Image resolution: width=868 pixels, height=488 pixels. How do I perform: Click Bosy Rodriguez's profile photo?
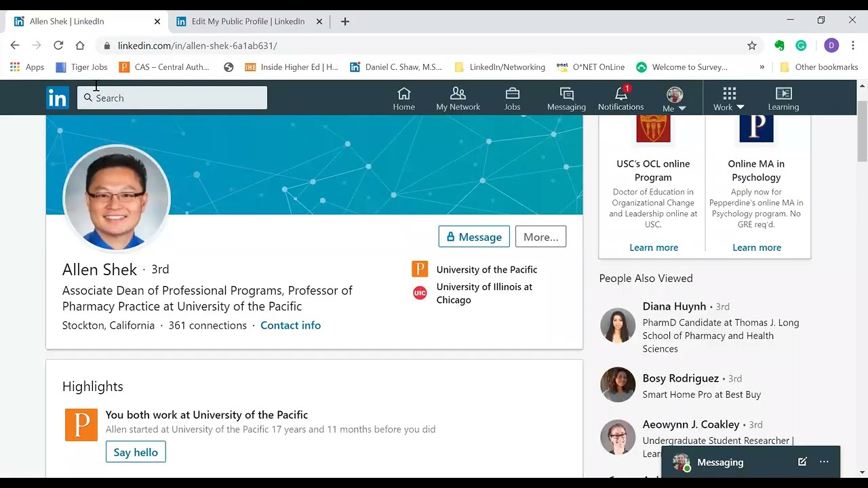618,384
